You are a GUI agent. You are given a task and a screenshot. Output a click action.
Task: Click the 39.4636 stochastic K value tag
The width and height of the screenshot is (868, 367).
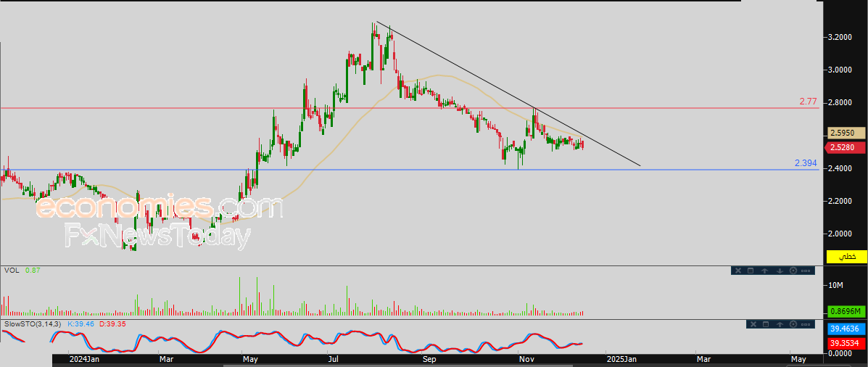click(846, 329)
